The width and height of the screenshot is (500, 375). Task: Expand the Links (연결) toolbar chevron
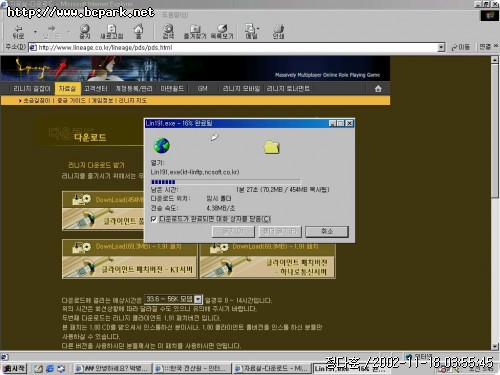[496, 46]
